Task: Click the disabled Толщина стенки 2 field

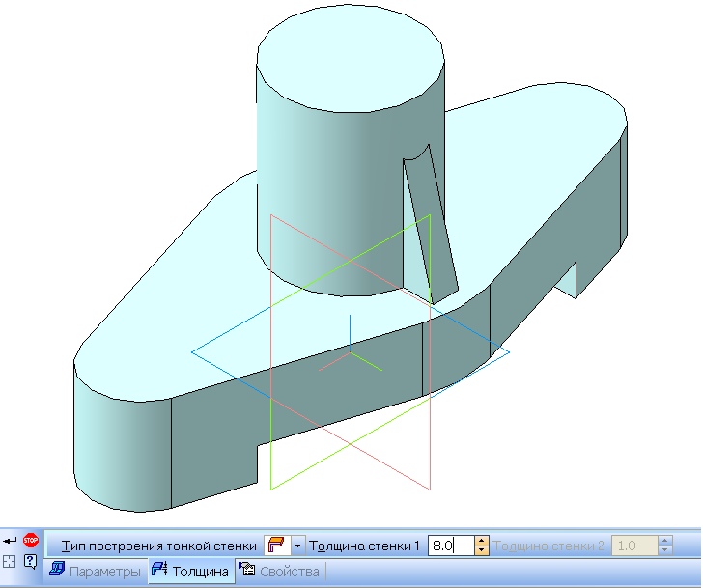Action: point(634,546)
